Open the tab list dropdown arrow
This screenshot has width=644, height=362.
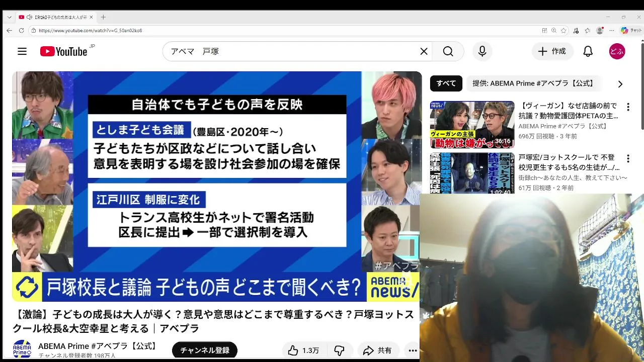pos(9,17)
